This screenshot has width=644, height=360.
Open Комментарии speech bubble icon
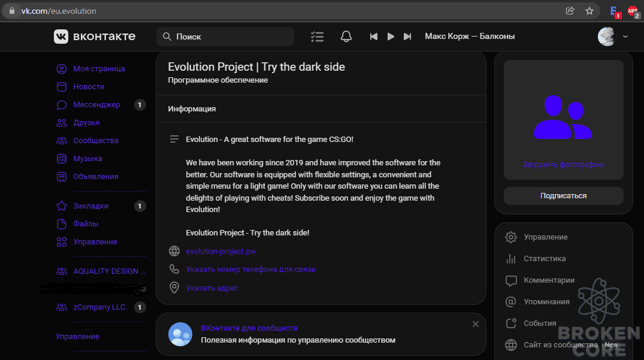coord(511,280)
